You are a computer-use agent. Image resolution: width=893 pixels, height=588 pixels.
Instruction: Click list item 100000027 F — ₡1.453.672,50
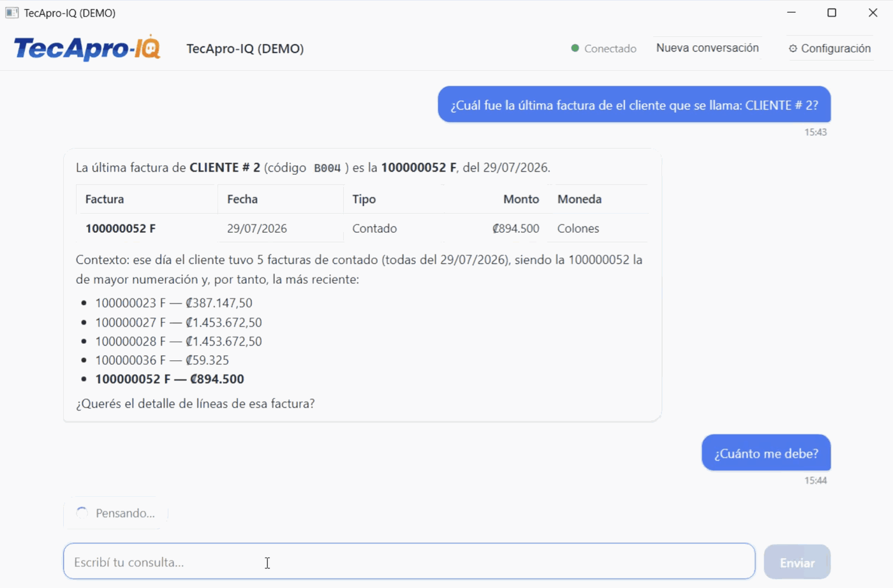179,323
